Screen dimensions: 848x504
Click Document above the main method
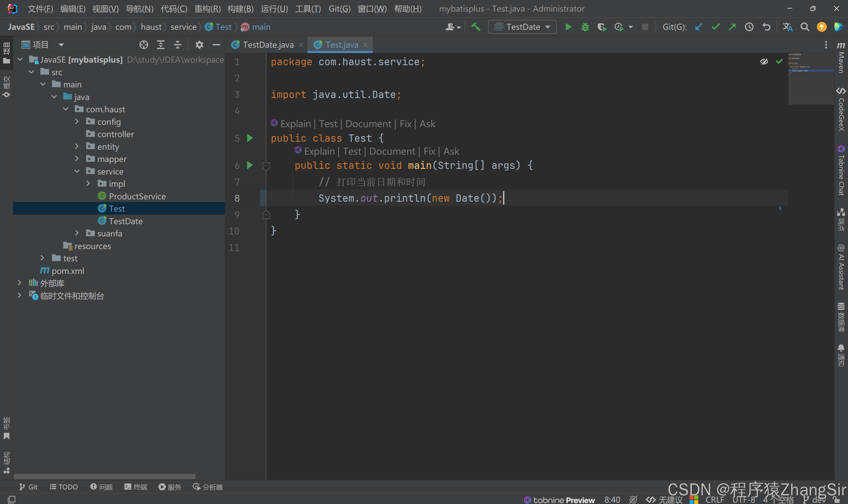tap(392, 151)
